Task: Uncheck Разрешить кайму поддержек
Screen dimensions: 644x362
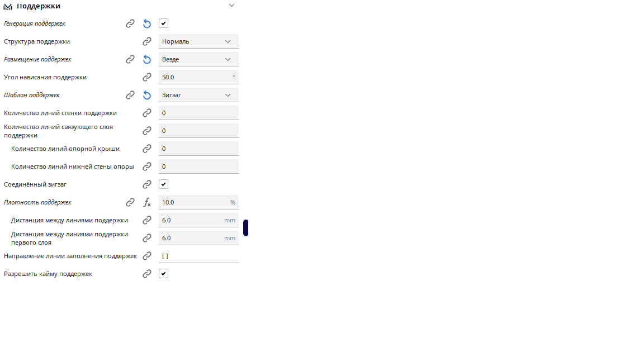Action: (x=163, y=273)
